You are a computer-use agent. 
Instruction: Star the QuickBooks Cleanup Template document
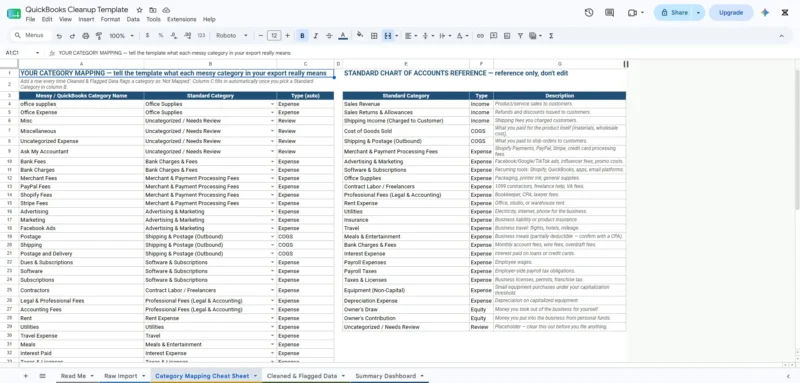tap(140, 10)
